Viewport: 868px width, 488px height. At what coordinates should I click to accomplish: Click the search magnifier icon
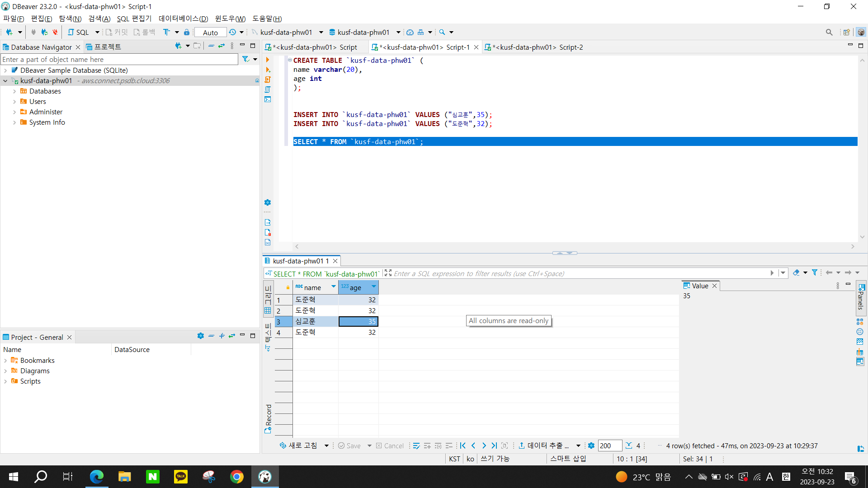pyautogui.click(x=442, y=32)
